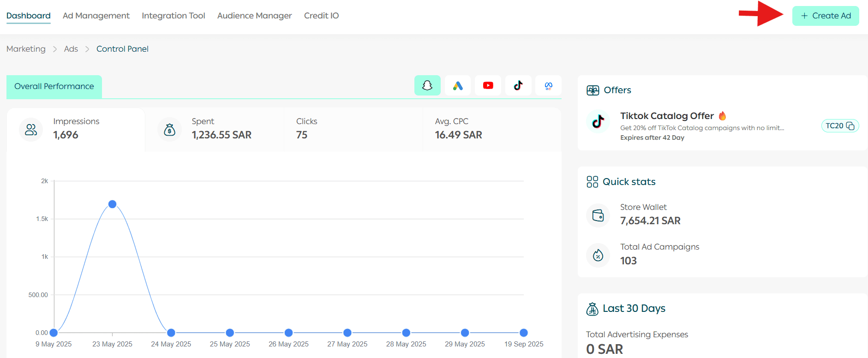Image resolution: width=868 pixels, height=358 pixels.
Task: Click the 23 May 2025 peak data point
Action: click(x=112, y=204)
